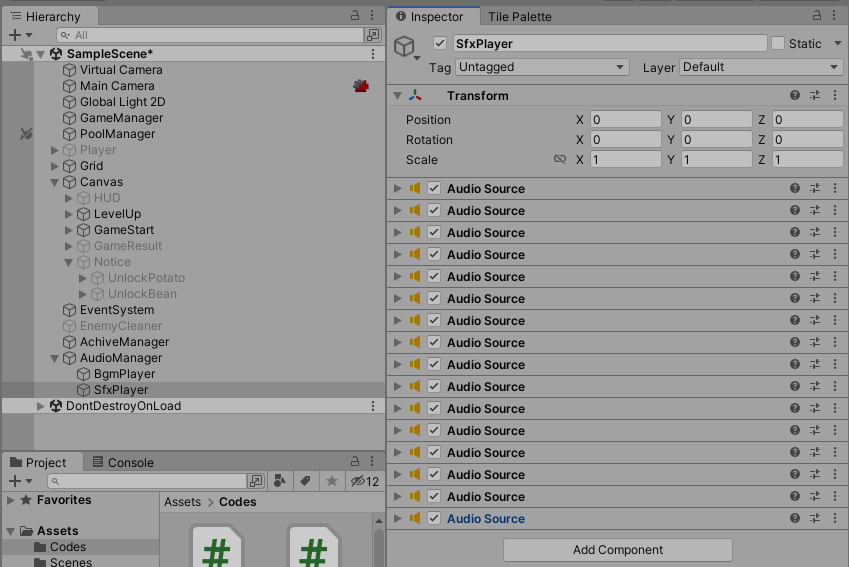Collapse the Notice object arrow

[69, 262]
